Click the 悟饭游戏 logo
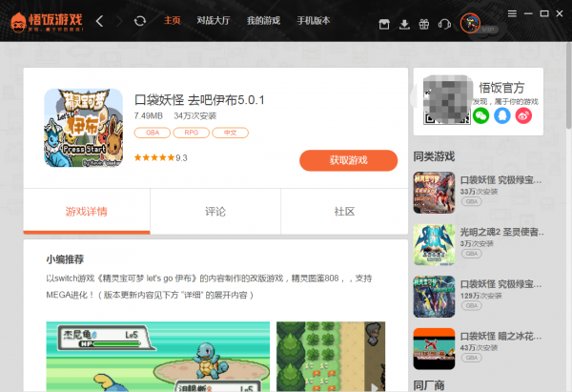The width and height of the screenshot is (572, 392). click(x=47, y=22)
